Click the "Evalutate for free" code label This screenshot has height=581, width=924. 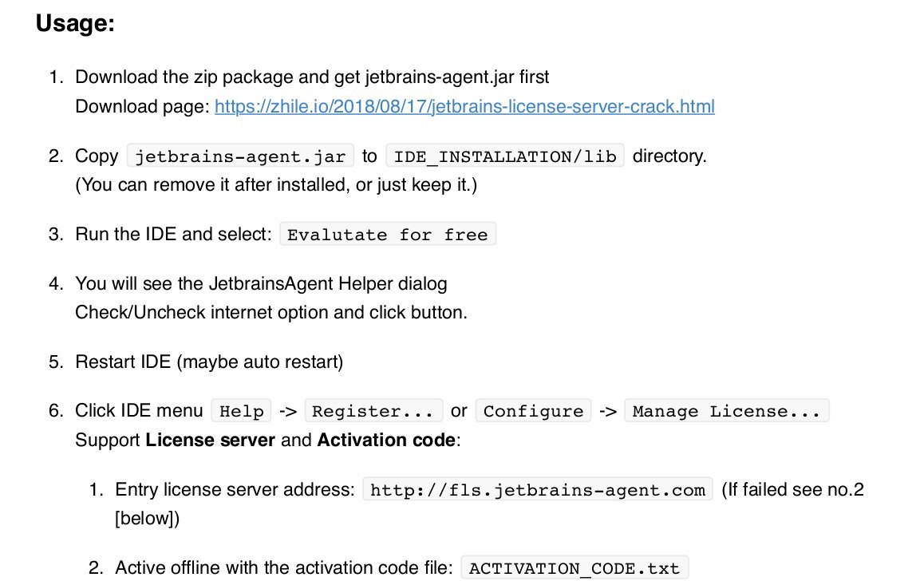388,235
